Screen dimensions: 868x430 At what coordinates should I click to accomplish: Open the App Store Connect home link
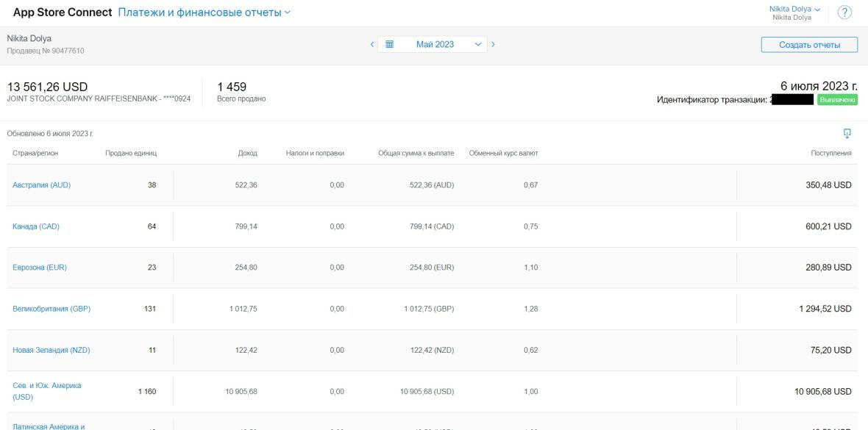(x=63, y=12)
